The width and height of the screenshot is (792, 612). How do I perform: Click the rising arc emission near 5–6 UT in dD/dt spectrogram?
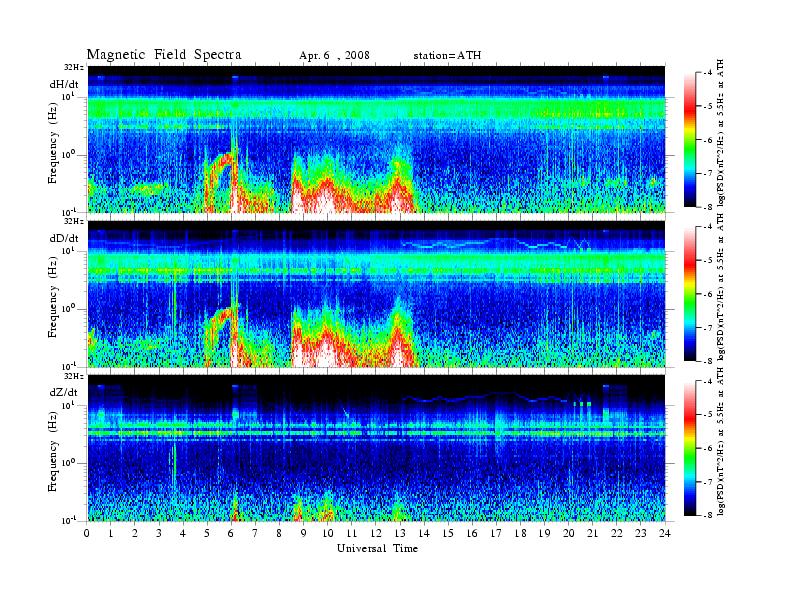point(220,323)
